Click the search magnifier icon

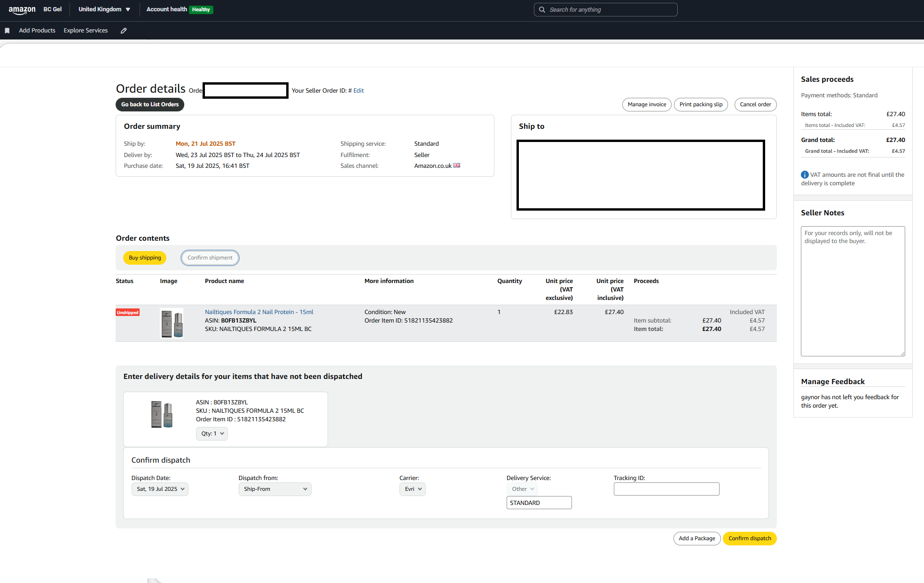click(542, 9)
